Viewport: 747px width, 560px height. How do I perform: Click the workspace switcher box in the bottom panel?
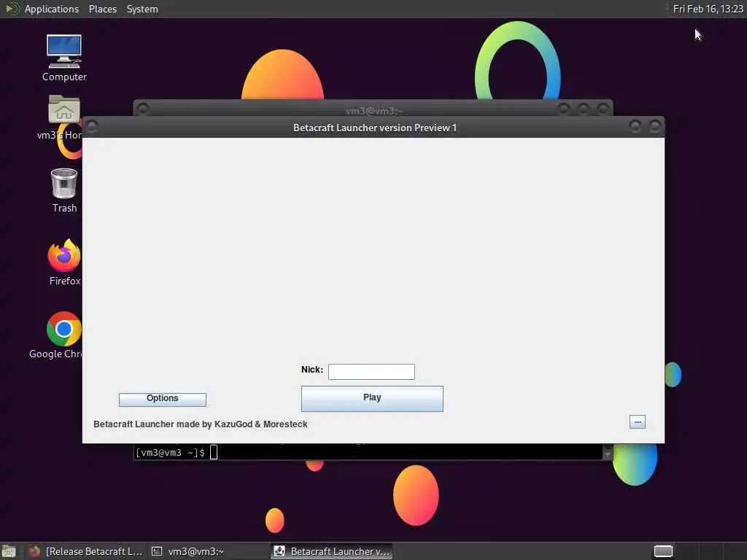[662, 551]
